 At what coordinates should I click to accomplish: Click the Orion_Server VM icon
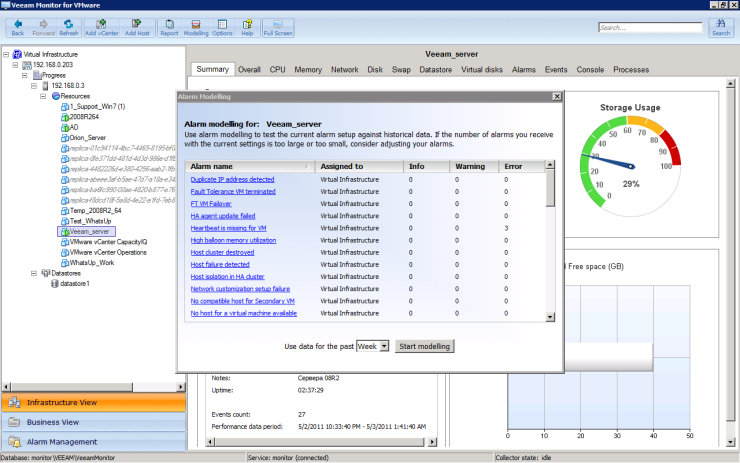[x=65, y=138]
